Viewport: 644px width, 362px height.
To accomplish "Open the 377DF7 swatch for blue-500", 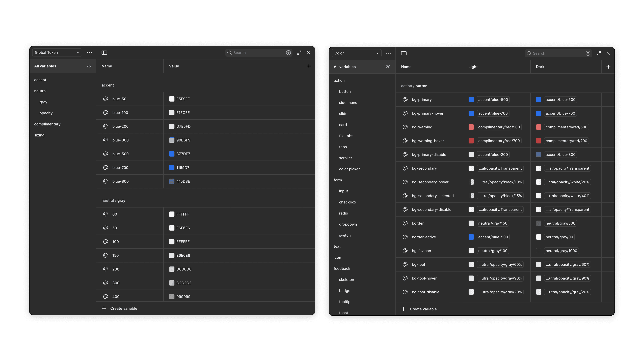I will tap(172, 154).
